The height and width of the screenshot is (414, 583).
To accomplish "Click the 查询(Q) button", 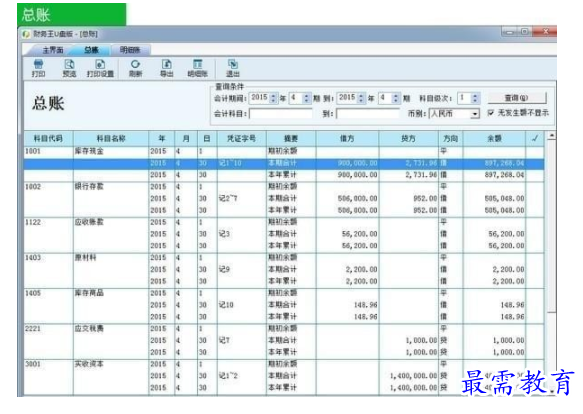I will [516, 98].
